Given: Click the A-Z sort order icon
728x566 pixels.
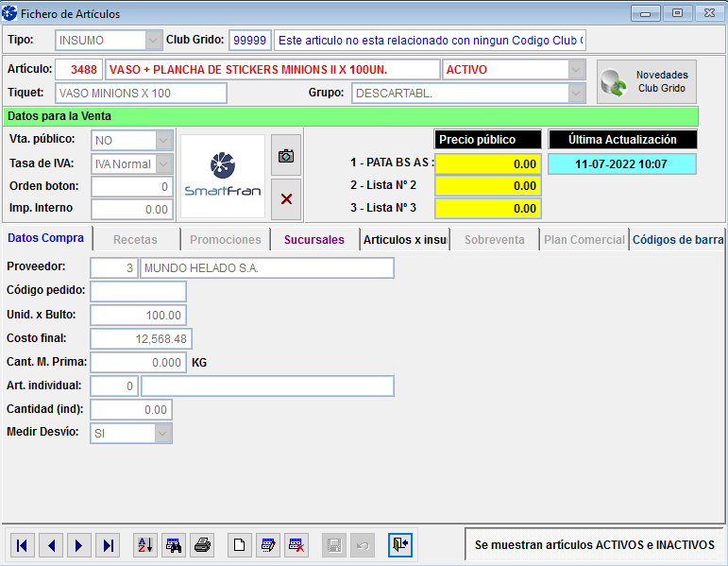Looking at the screenshot, I should point(144,544).
